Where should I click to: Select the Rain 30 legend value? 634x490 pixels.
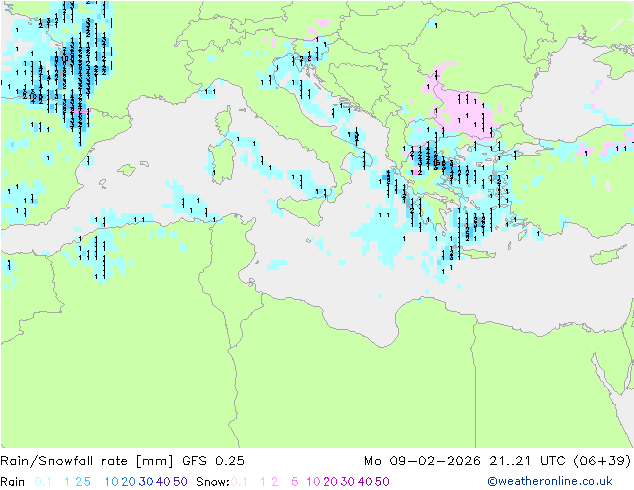pos(146,482)
